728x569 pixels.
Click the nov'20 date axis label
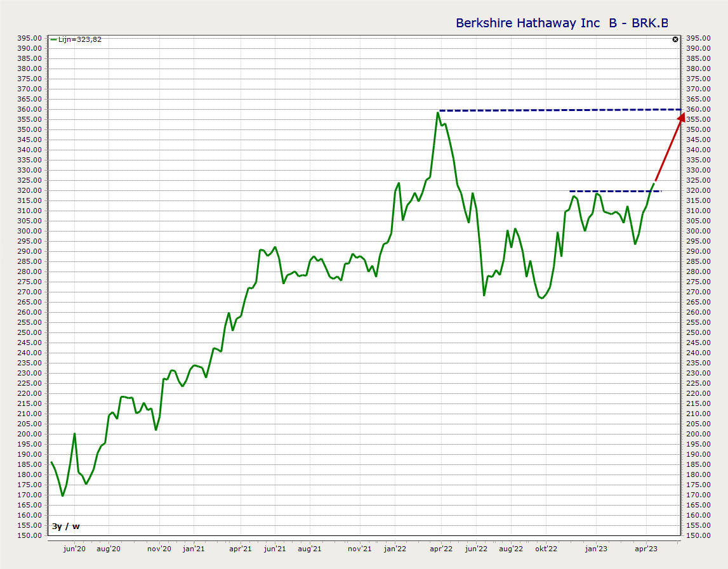(159, 548)
